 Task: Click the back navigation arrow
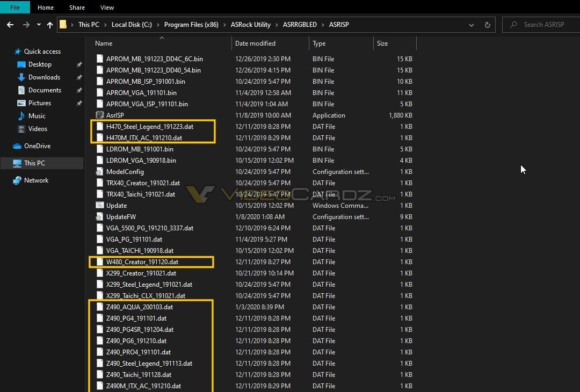point(10,24)
